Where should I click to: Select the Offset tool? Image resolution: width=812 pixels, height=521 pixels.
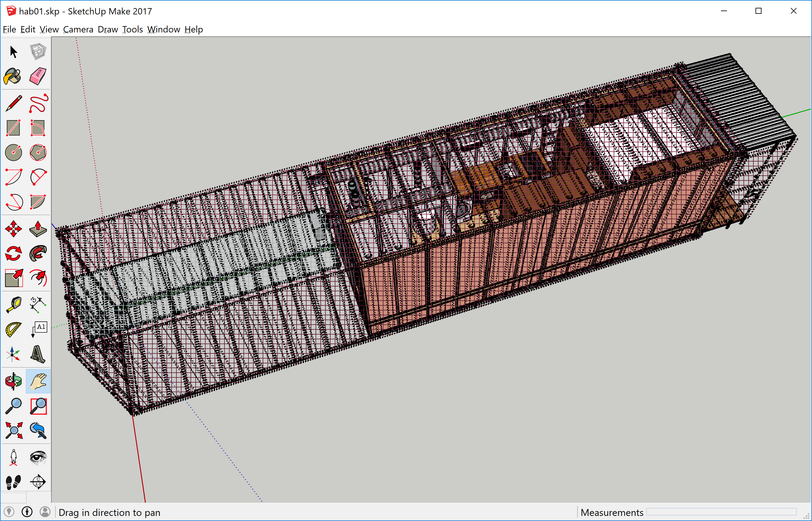pyautogui.click(x=38, y=278)
